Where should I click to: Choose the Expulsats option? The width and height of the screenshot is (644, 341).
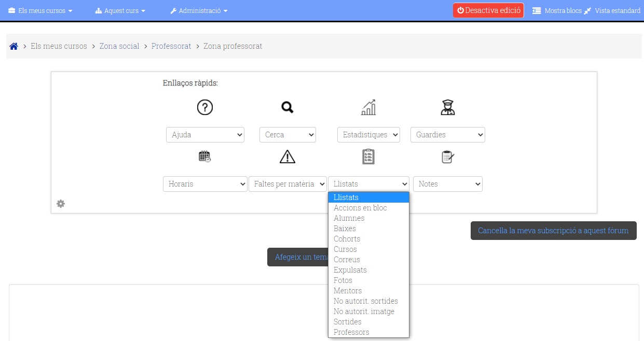(x=368, y=270)
